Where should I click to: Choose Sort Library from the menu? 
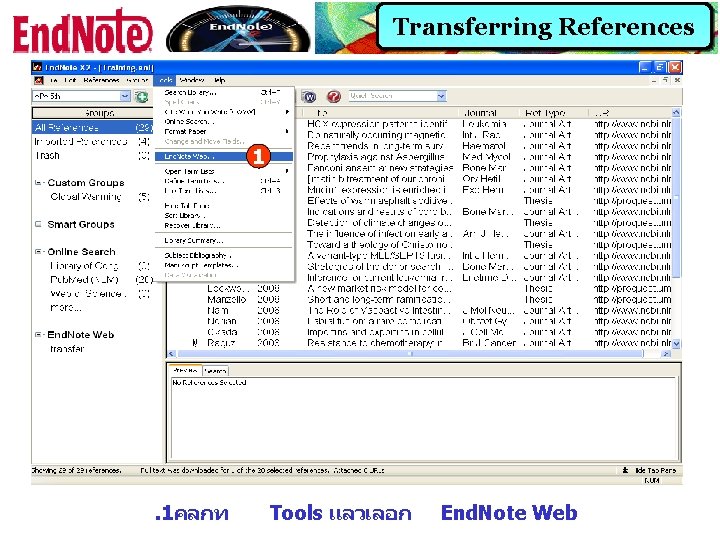pyautogui.click(x=224, y=215)
